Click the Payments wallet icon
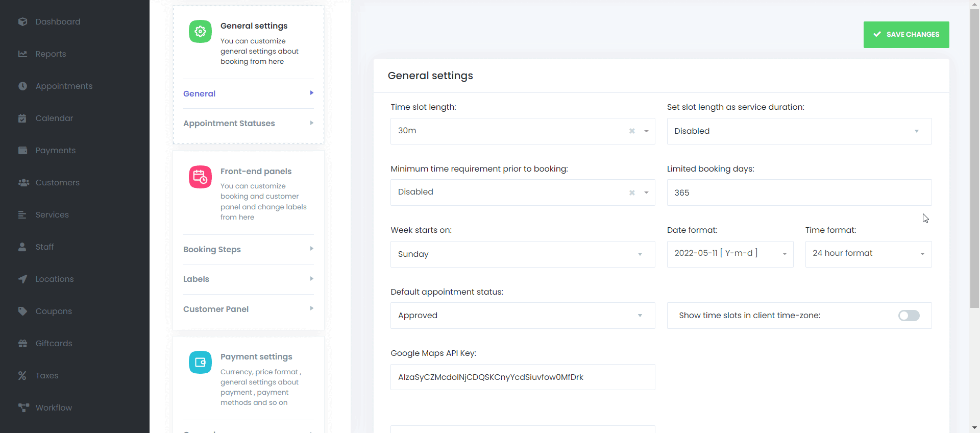 pyautogui.click(x=22, y=150)
